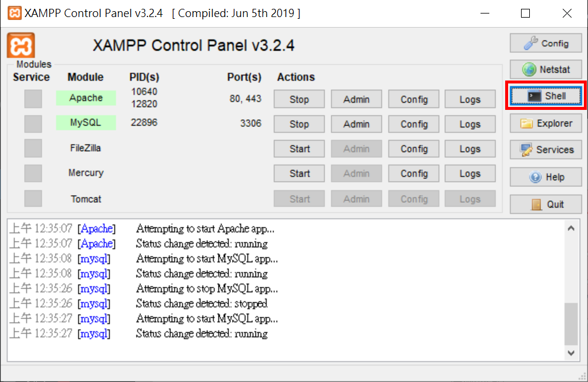Toggle the Mercury service checkbox
588x382 pixels.
[x=33, y=173]
